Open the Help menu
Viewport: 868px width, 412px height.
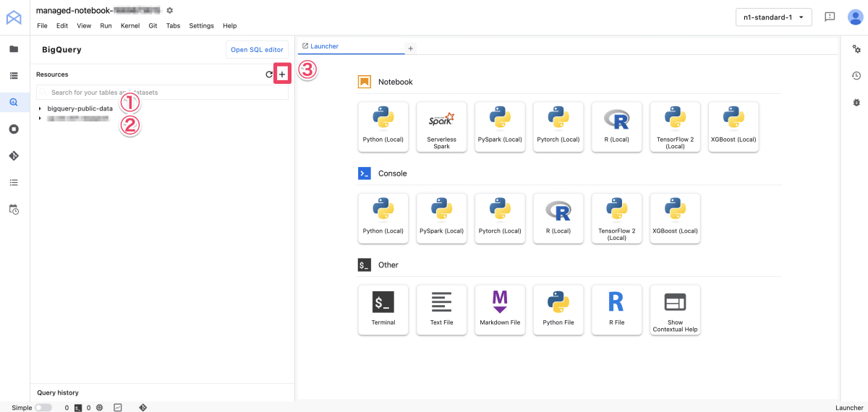pos(230,25)
